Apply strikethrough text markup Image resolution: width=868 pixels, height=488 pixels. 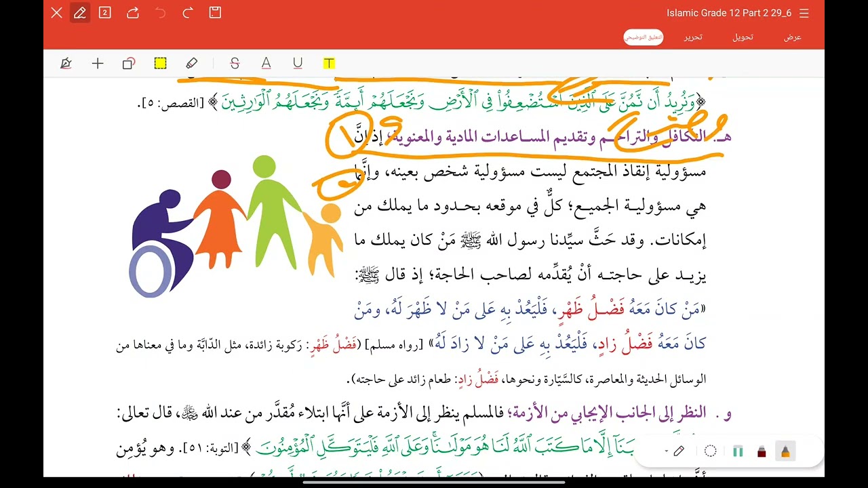click(235, 63)
